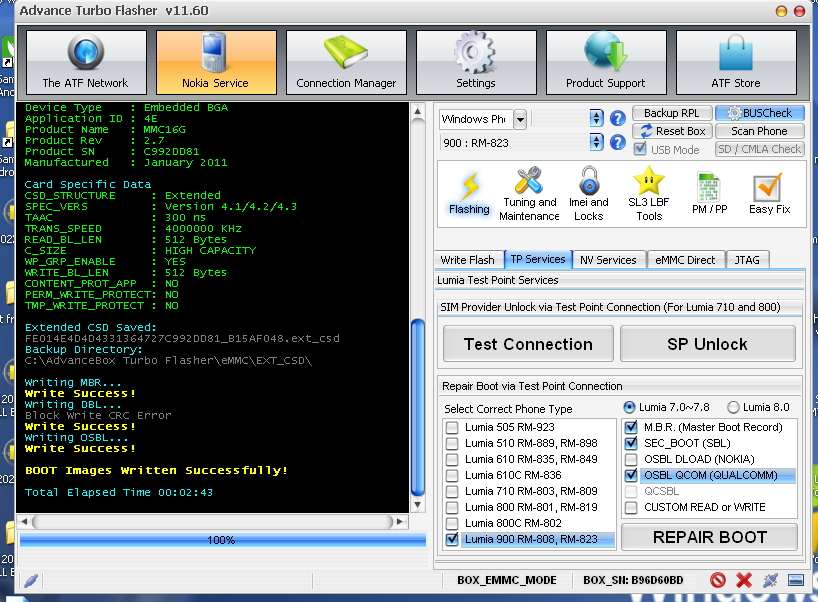Click the 100% progress bar
This screenshot has width=818, height=602.
click(x=222, y=540)
